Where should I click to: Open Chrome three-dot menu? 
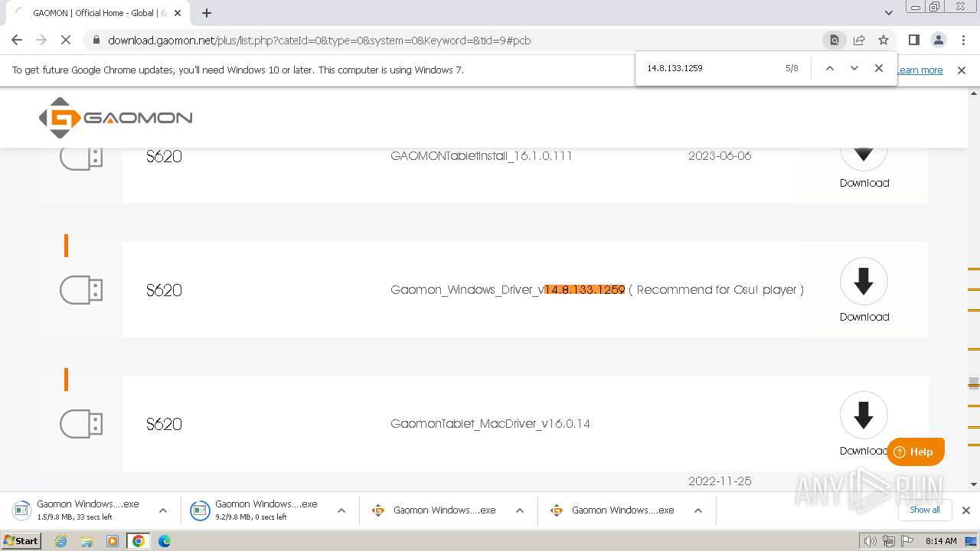(962, 40)
